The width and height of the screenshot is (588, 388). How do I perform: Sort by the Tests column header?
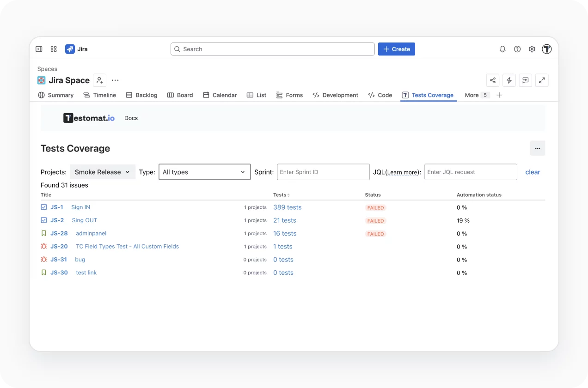pyautogui.click(x=281, y=195)
